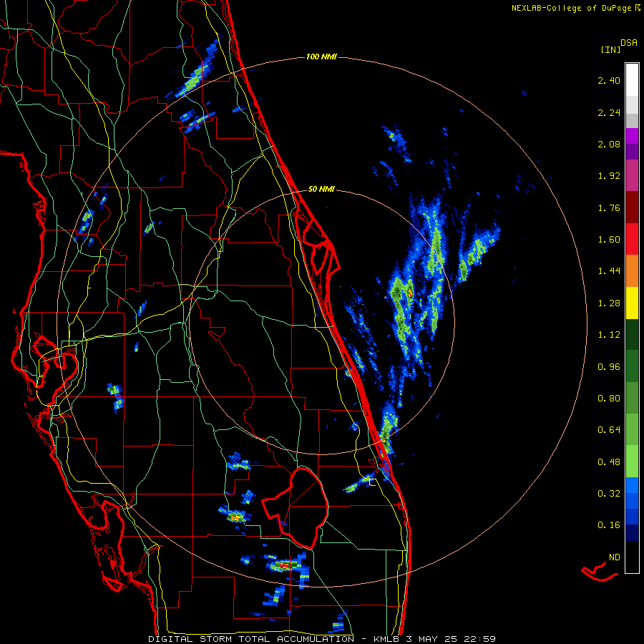Screen dimensions: 644x644
Task: Select the 2.40 scale value
Action: tap(609, 80)
